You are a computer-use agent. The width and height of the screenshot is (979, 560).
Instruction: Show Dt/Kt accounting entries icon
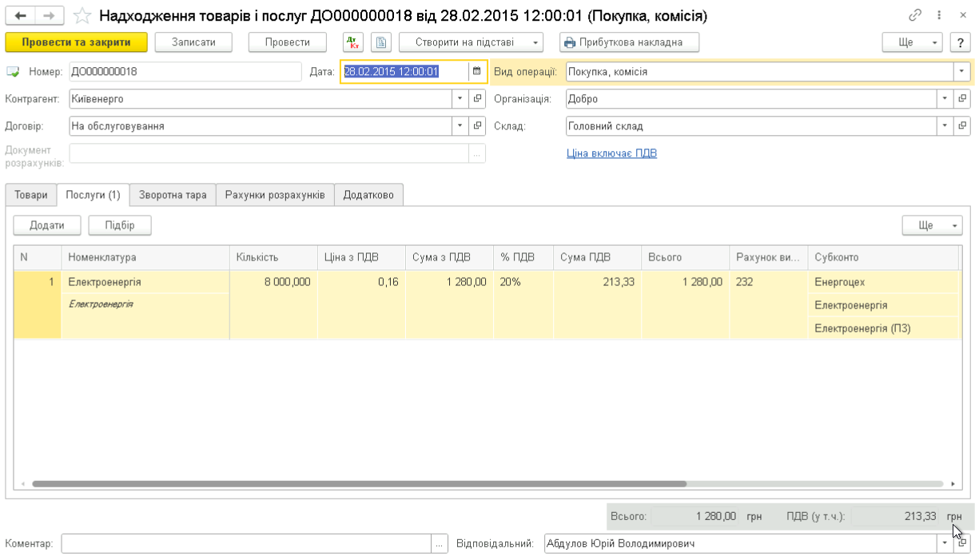(353, 42)
